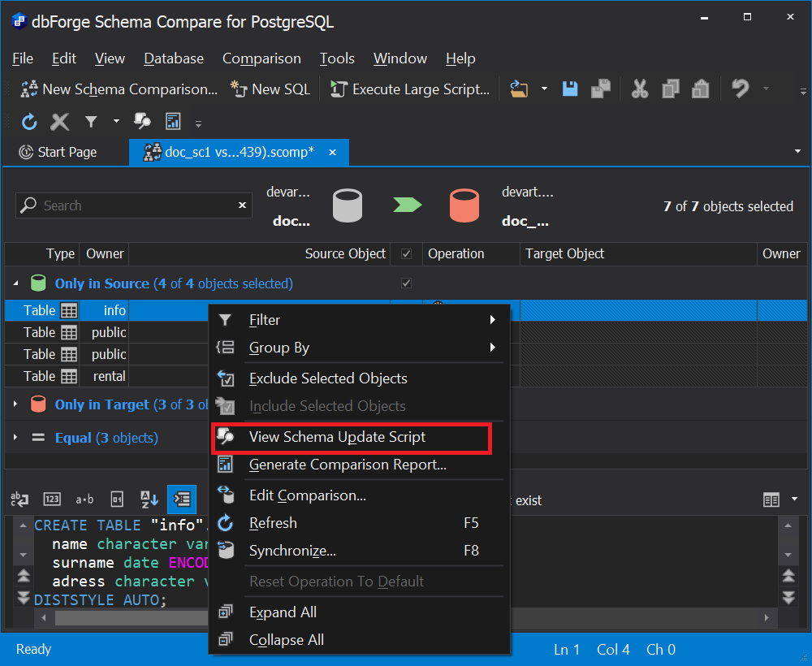The image size is (812, 666).
Task: Toggle the Only in Source group checkbox
Action: point(407,283)
